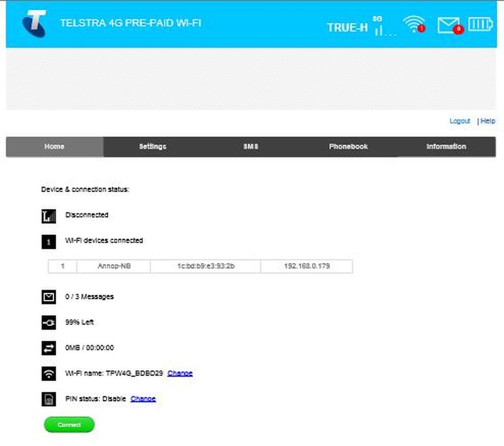This screenshot has height=446, width=504.
Task: Click the battery plug icon beside 99% Left
Action: pyautogui.click(x=49, y=323)
